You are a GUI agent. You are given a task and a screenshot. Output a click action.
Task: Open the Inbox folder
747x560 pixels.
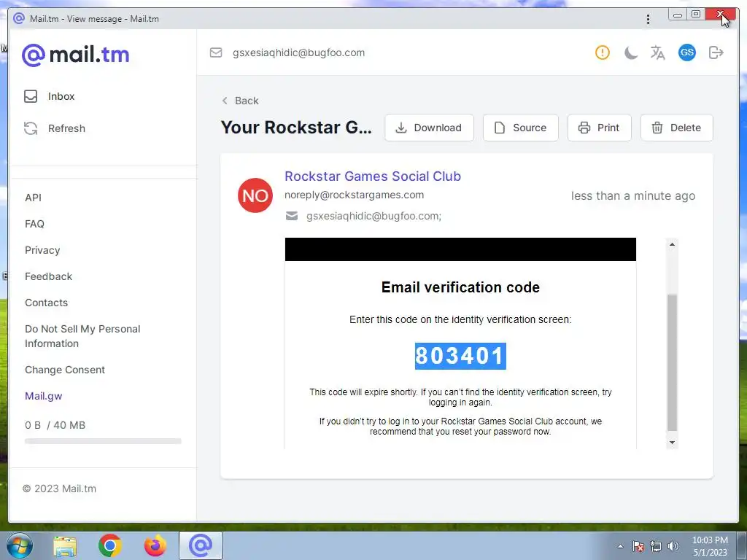tap(50, 96)
